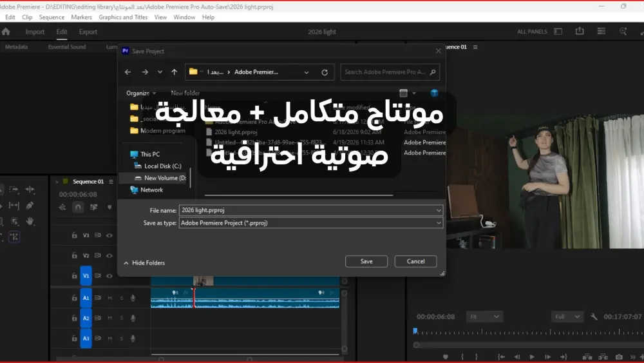Open the workspaces icon next to ALL PANELS
The height and width of the screenshot is (363, 644).
click(x=558, y=32)
